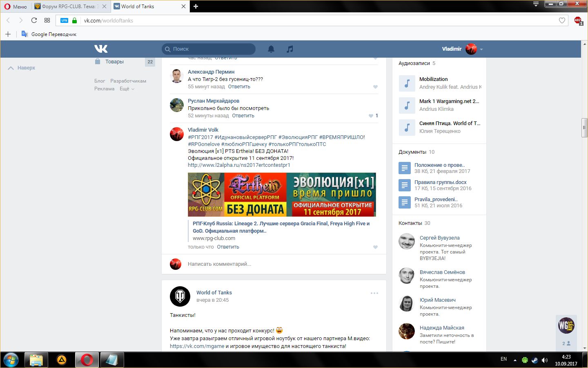Close the World of Tanks browser tab
The height and width of the screenshot is (368, 588).
183,7
